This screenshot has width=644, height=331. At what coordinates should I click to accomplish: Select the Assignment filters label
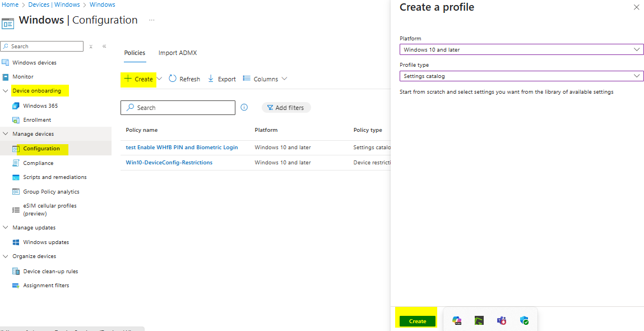pos(46,286)
